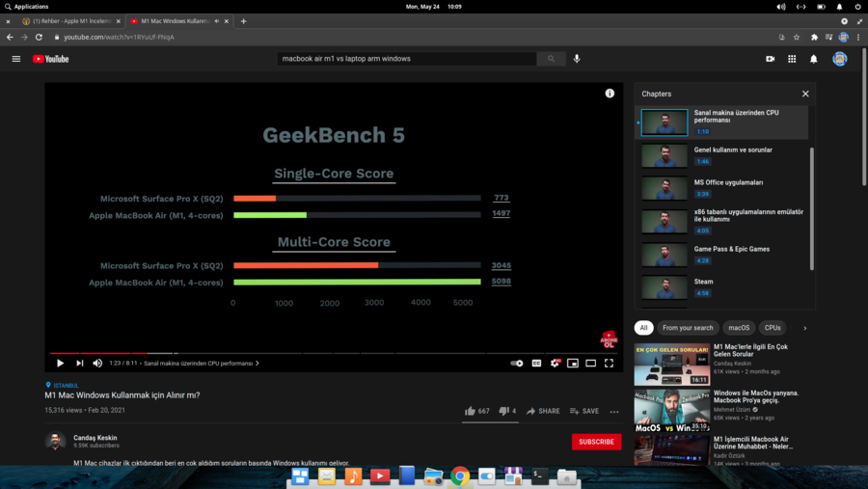Open Applications menu in top panel
Image resolution: width=868 pixels, height=489 pixels.
pos(27,7)
